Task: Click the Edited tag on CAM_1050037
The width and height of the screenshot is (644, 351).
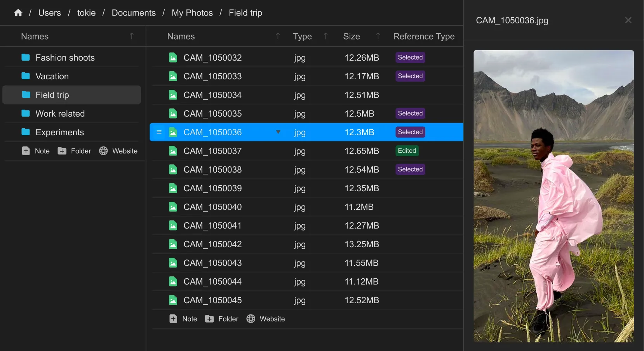Action: (x=407, y=151)
